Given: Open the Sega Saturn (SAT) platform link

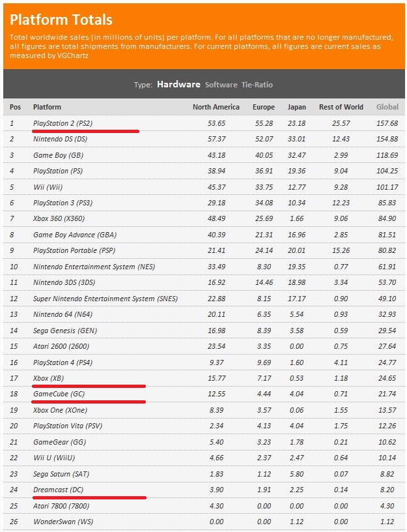Looking at the screenshot, I should coord(61,474).
